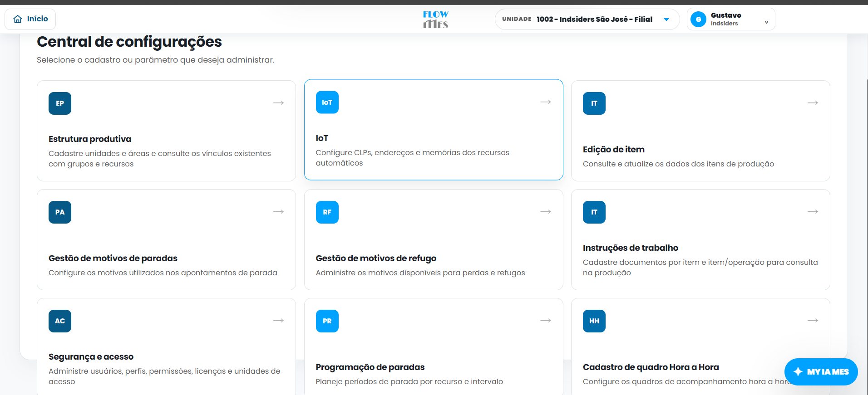Open Gestão de motivos de paradas title
Screen dimensions: 868x395
coord(113,258)
